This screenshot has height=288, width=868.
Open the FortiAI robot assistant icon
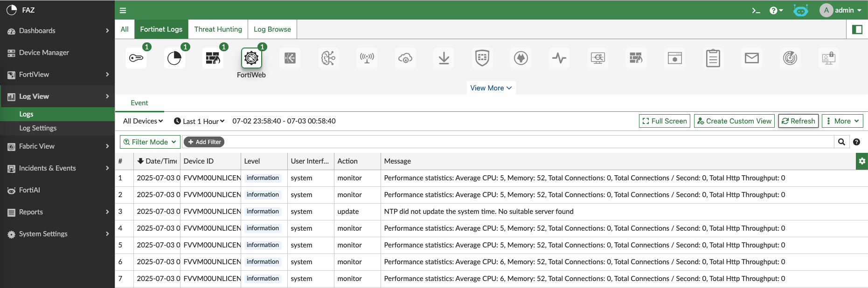pyautogui.click(x=801, y=10)
